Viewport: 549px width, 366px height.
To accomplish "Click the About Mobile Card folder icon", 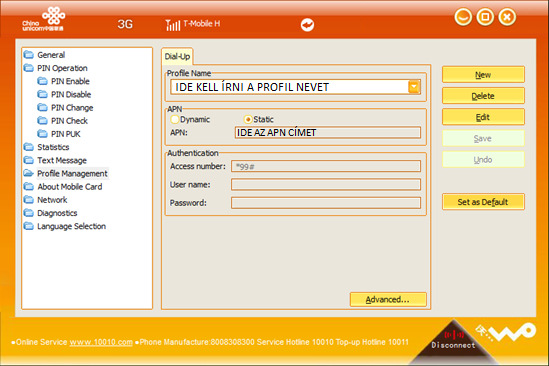I will pos(29,187).
